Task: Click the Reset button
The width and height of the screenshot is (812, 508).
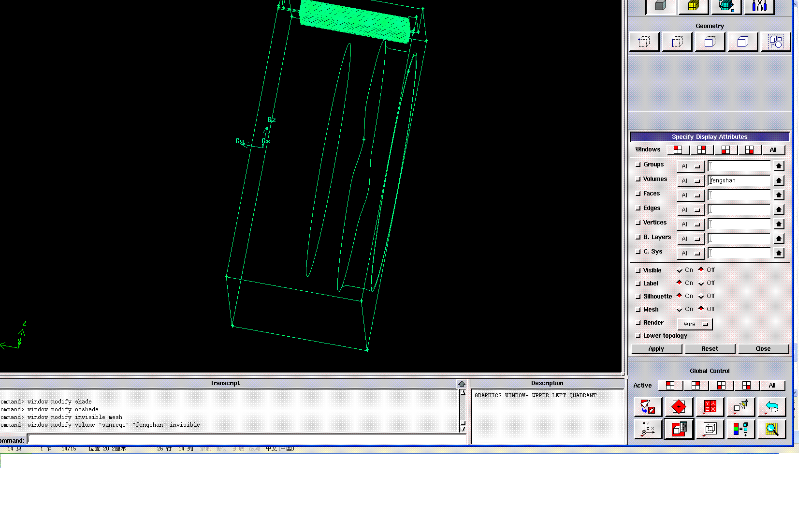Action: [709, 349]
